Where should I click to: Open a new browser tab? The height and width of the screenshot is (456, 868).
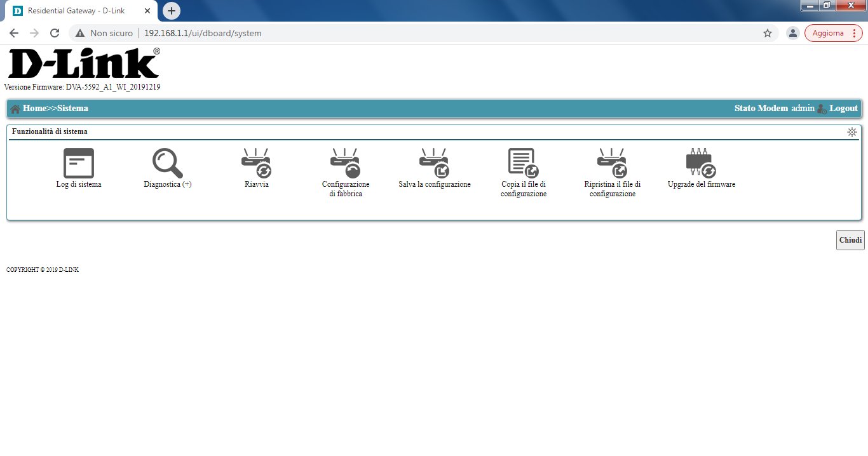[172, 11]
